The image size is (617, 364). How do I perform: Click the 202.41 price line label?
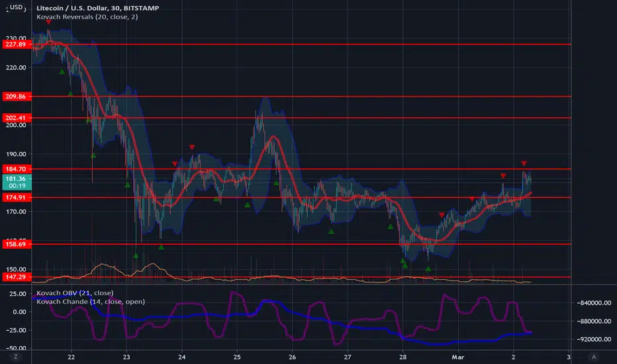tap(17, 118)
